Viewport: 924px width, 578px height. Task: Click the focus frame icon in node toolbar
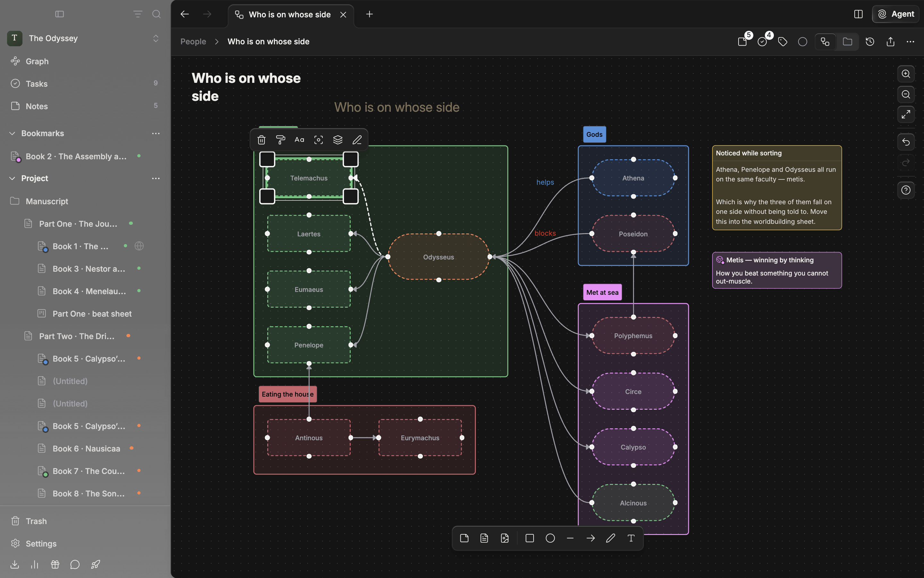319,140
